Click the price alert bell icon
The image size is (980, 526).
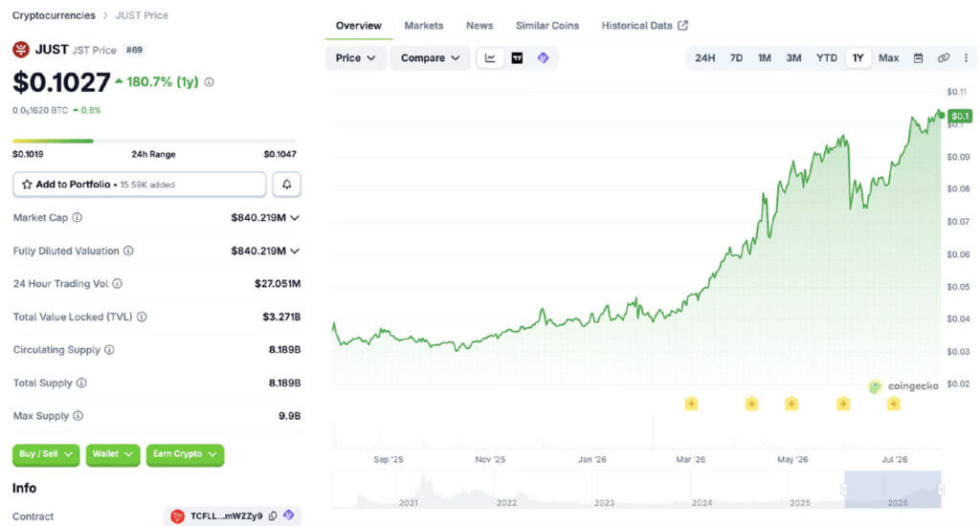pyautogui.click(x=286, y=185)
